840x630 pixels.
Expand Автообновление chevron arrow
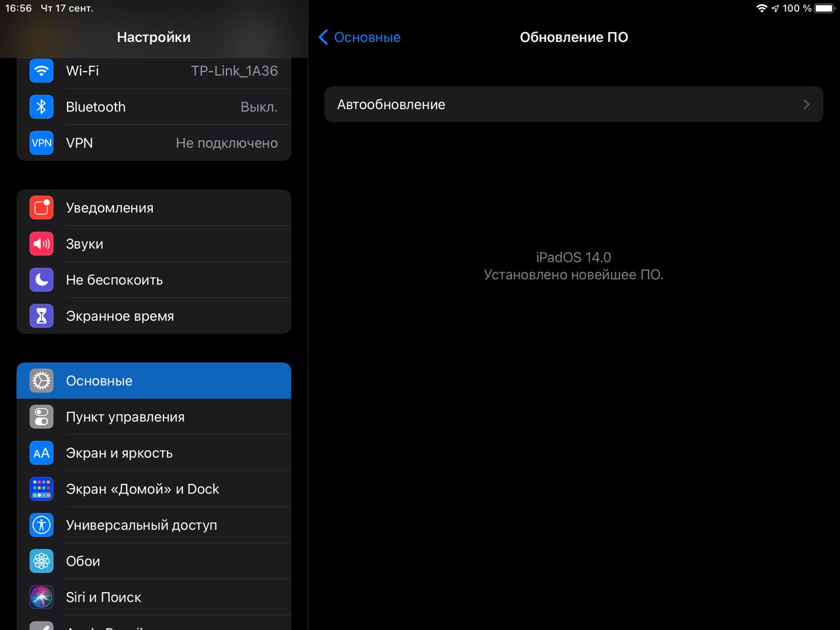pos(807,104)
